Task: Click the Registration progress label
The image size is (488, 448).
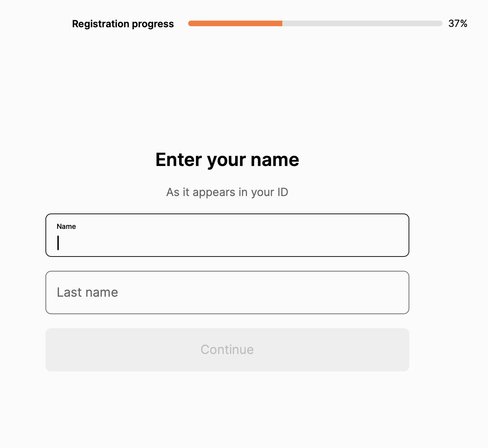Action: pyautogui.click(x=123, y=24)
